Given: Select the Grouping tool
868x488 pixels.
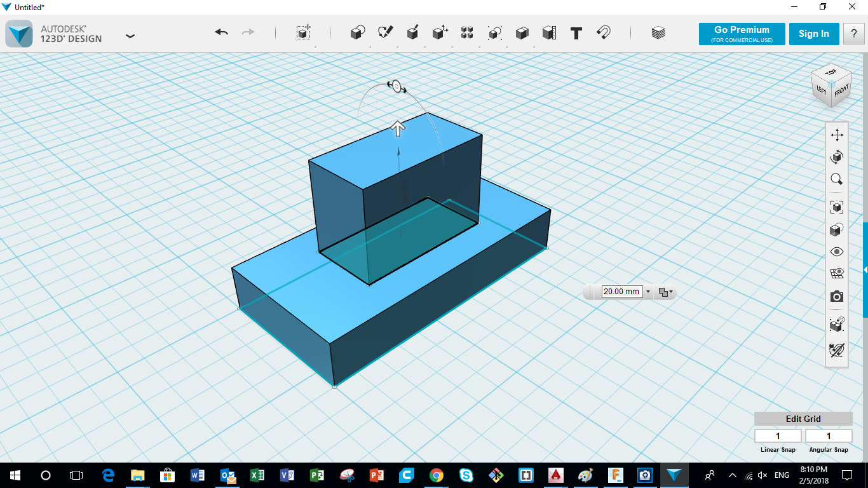Looking at the screenshot, I should click(494, 33).
